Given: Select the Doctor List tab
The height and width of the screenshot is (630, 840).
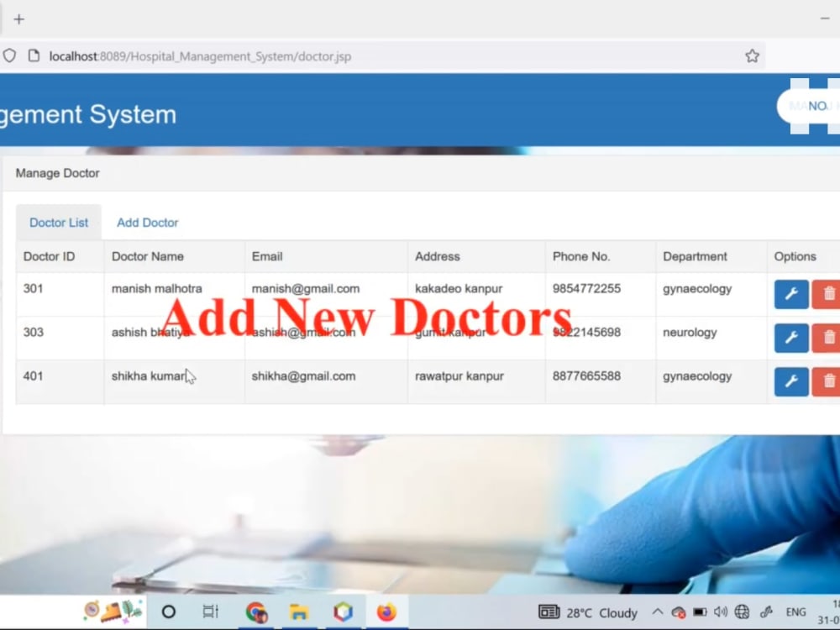Looking at the screenshot, I should (59, 222).
